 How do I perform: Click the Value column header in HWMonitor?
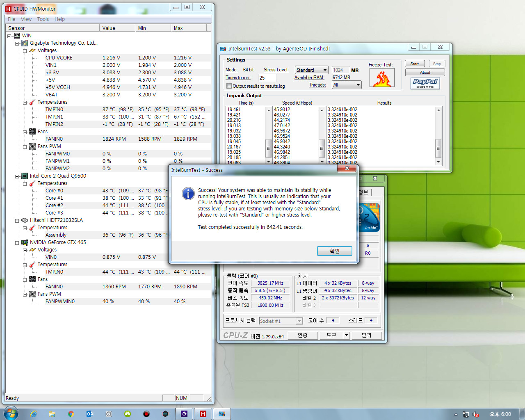click(x=117, y=28)
